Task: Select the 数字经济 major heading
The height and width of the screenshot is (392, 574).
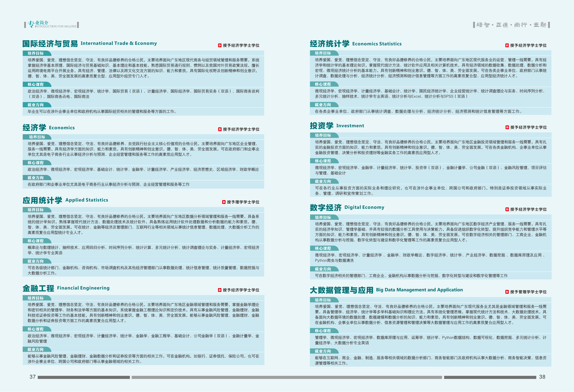Action: pos(326,208)
